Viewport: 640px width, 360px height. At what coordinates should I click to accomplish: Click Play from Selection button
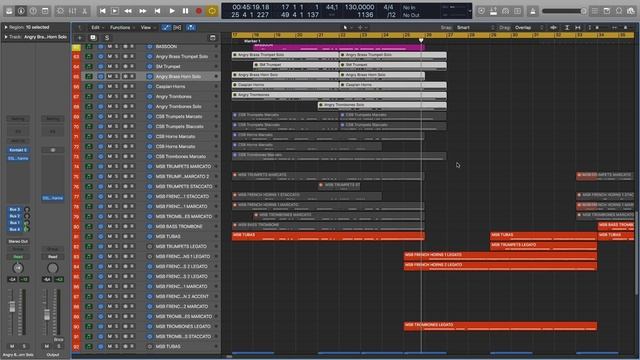coord(115,11)
